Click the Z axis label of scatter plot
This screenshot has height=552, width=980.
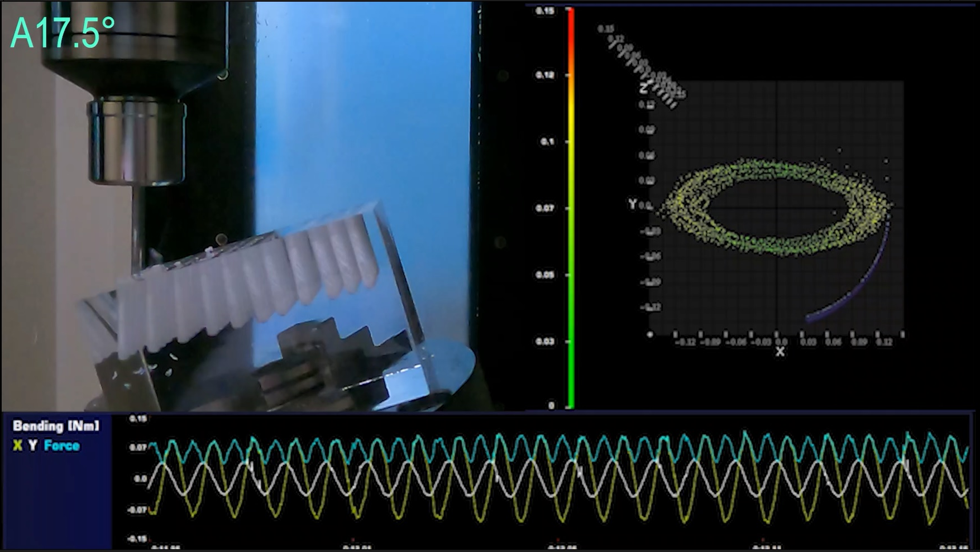644,88
